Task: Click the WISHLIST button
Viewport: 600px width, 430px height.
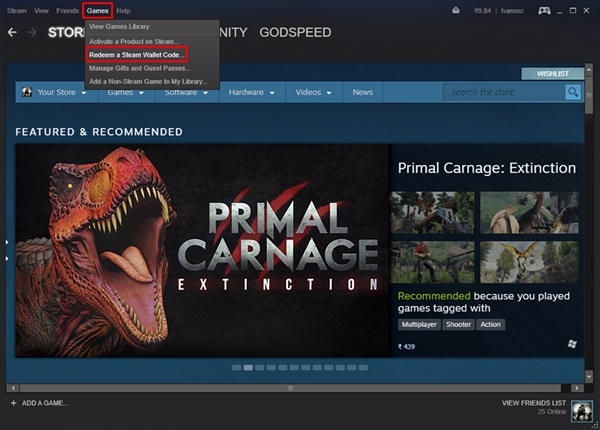Action: (x=553, y=73)
